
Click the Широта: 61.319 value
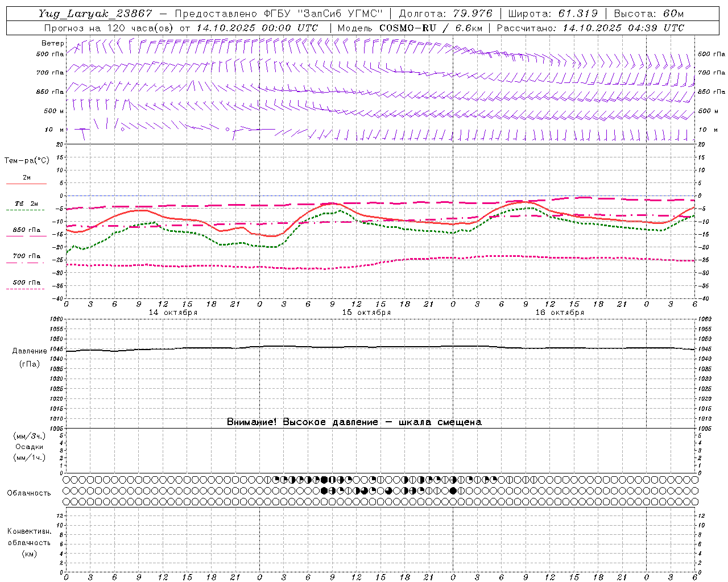553,14
